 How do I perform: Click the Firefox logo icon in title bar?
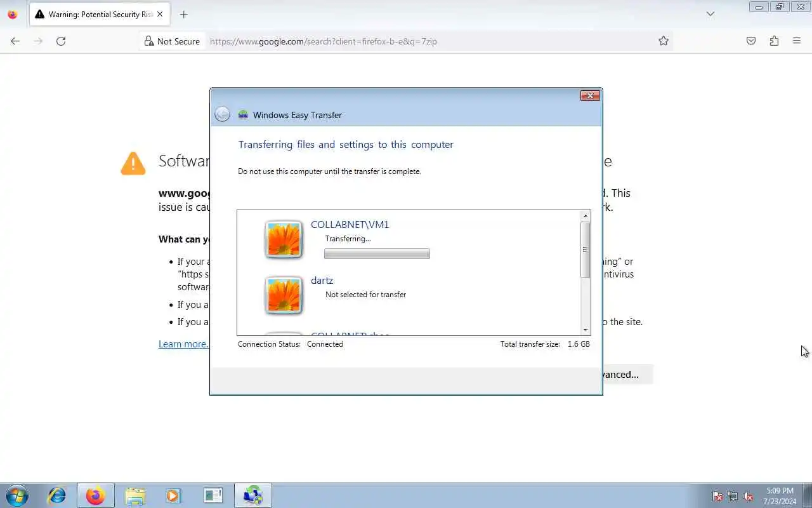12,14
